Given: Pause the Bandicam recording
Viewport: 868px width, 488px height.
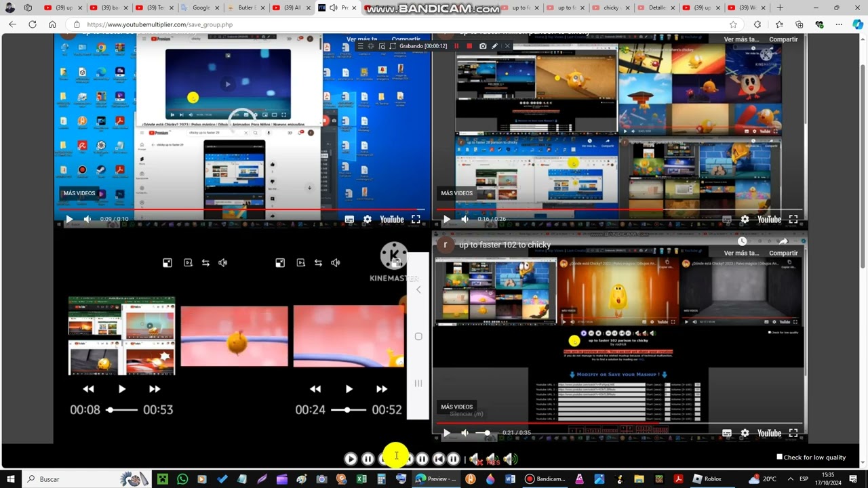Looking at the screenshot, I should pos(456,46).
